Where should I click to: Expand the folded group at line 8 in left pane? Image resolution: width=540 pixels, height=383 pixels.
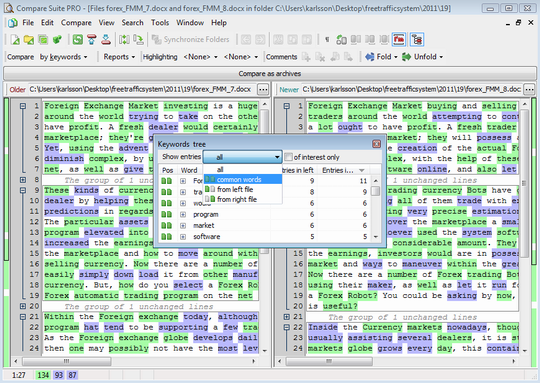tap(23, 180)
